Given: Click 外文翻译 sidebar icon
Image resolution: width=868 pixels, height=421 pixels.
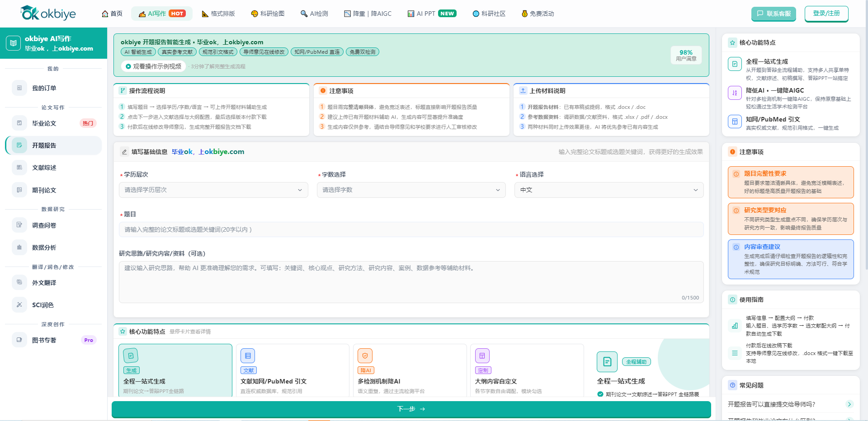Looking at the screenshot, I should coord(19,282).
